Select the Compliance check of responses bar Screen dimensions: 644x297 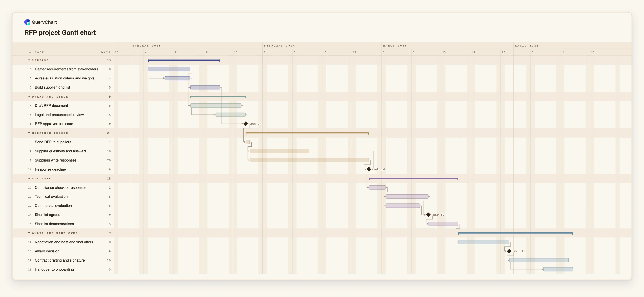377,187
